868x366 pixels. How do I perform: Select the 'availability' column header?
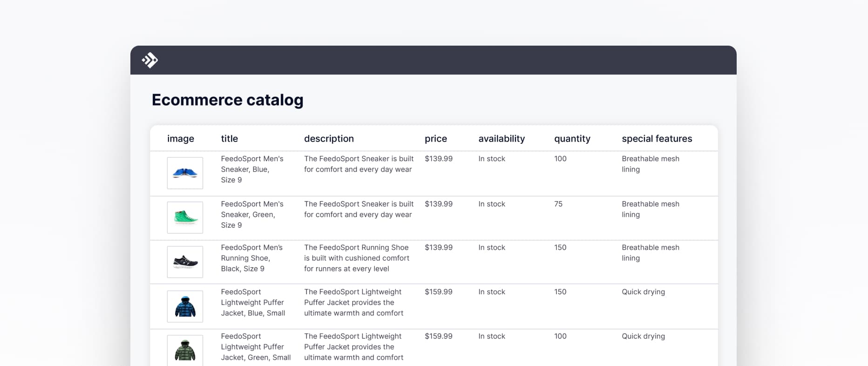point(501,139)
